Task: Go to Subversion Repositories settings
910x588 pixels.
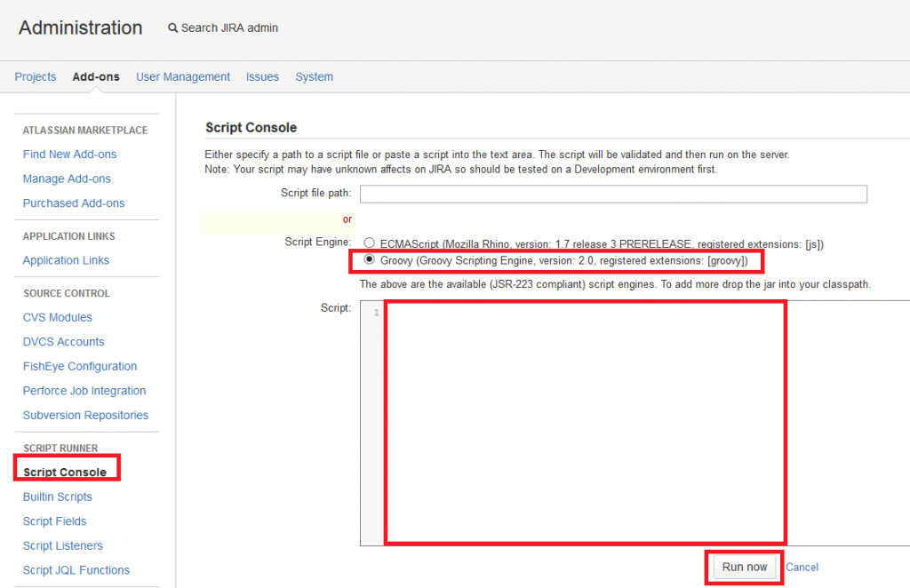Action: point(85,415)
